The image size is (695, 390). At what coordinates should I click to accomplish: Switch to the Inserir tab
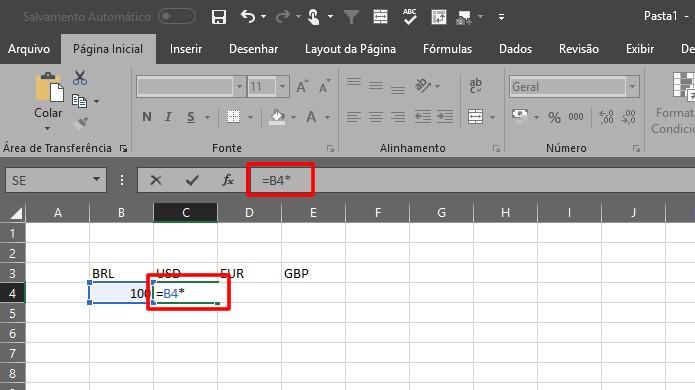[x=186, y=49]
